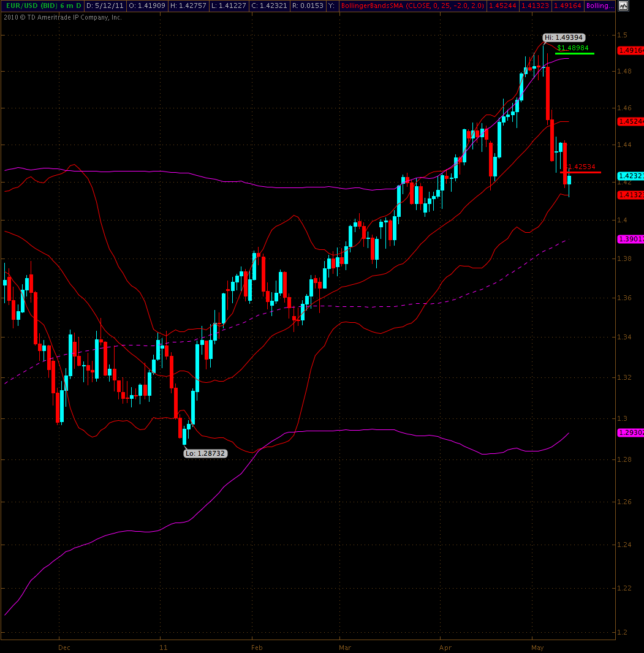Click the magenta 1.3901 price axis tag

pos(629,239)
